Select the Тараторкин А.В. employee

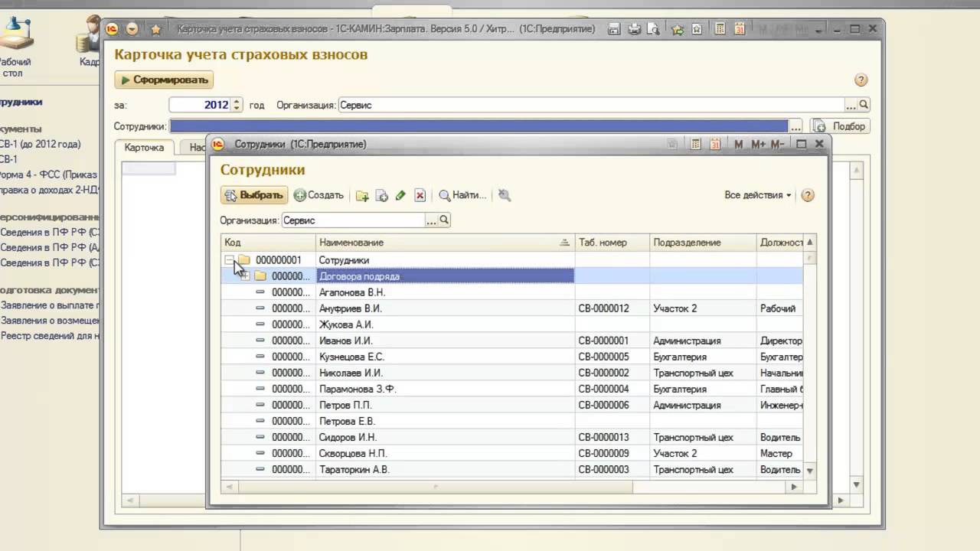coord(512,469)
